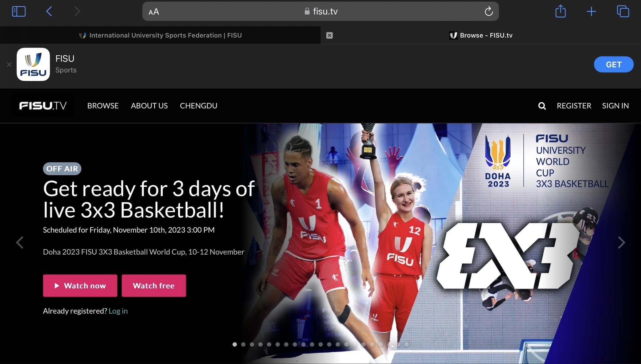Click the Doha 2023 3x3 logo on the banner
This screenshot has width=641, height=364.
click(x=498, y=161)
